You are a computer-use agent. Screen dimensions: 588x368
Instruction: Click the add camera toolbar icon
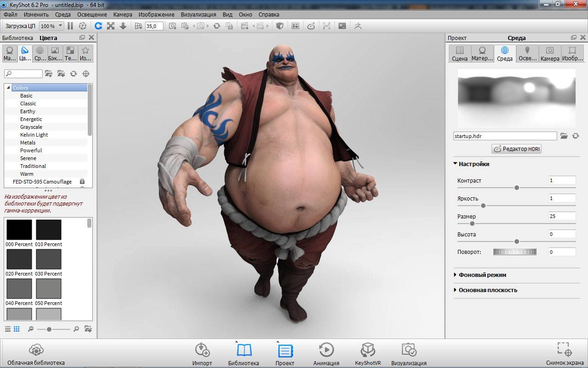tap(173, 26)
